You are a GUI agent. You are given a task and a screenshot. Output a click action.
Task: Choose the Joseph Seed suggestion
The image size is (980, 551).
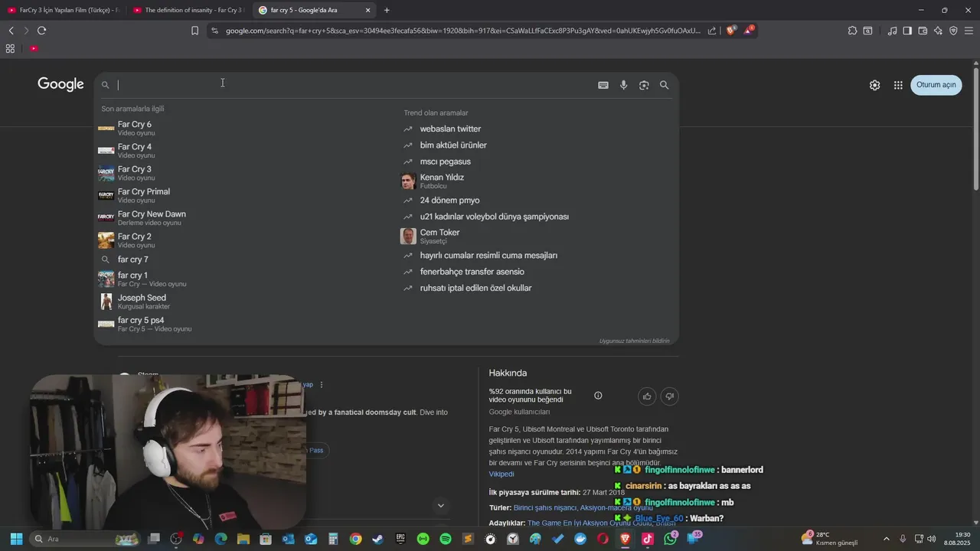(247, 302)
